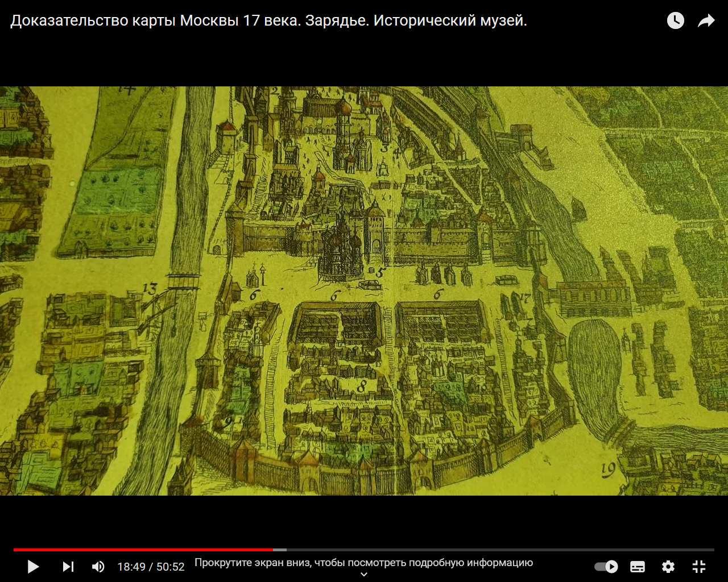Play the video
The image size is (728, 582).
33,567
